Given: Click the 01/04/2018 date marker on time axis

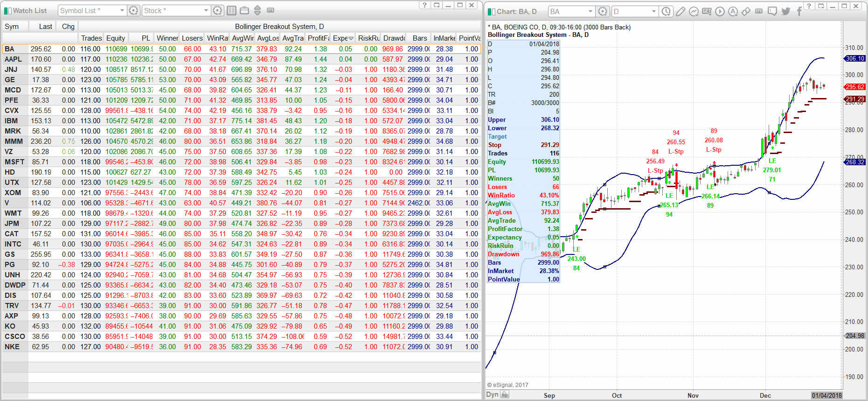Looking at the screenshot, I should pos(826,395).
